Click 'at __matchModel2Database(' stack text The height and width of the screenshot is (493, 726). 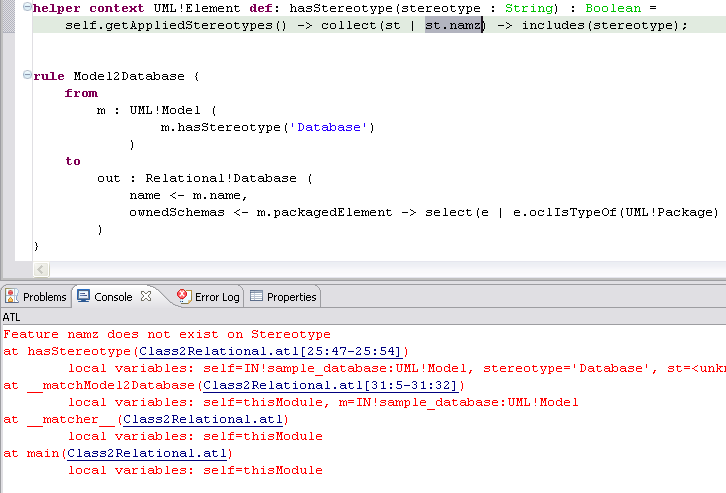tap(102, 385)
